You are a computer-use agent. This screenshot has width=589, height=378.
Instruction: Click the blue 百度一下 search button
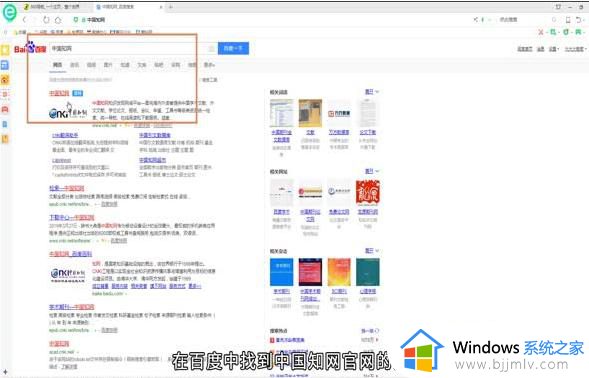tap(233, 48)
